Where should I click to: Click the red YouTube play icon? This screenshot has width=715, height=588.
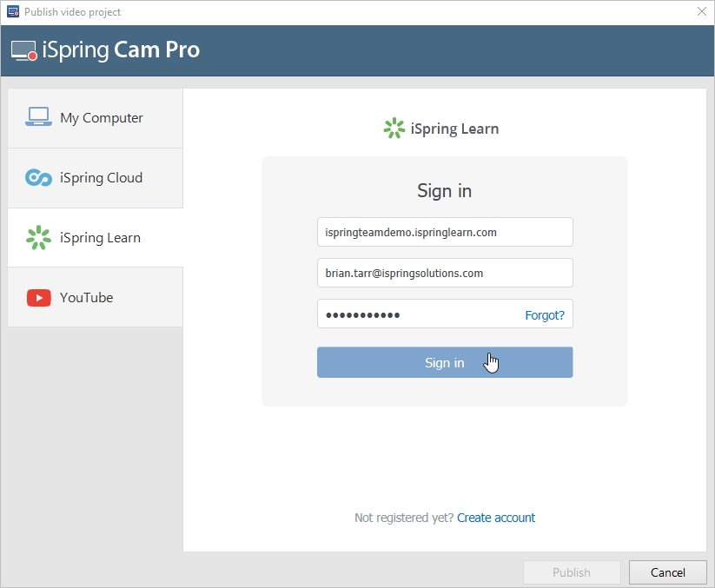coord(38,298)
